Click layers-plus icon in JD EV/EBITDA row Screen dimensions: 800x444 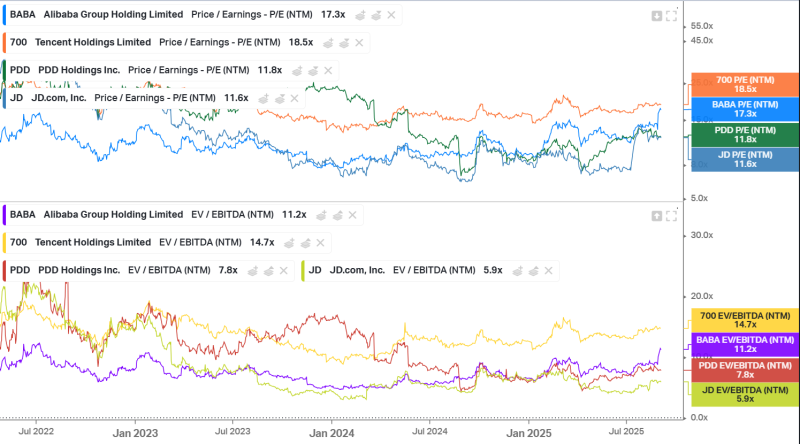[x=517, y=270]
